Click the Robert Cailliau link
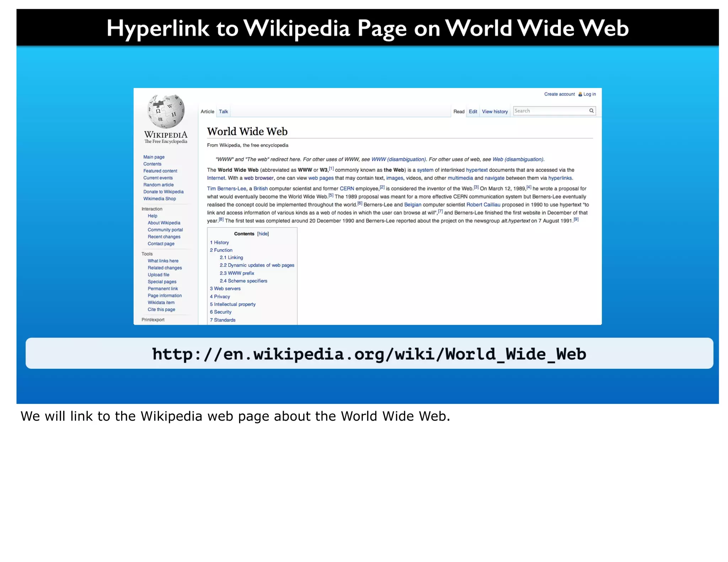This screenshot has width=728, height=562. pos(483,205)
